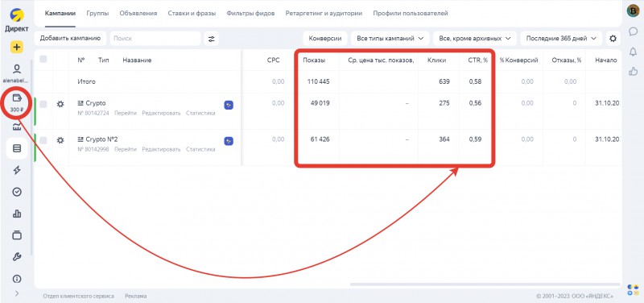Viewport: 644px width, 303px height.
Task: Switch to the Ставки и фразы tab
Action: [x=192, y=13]
